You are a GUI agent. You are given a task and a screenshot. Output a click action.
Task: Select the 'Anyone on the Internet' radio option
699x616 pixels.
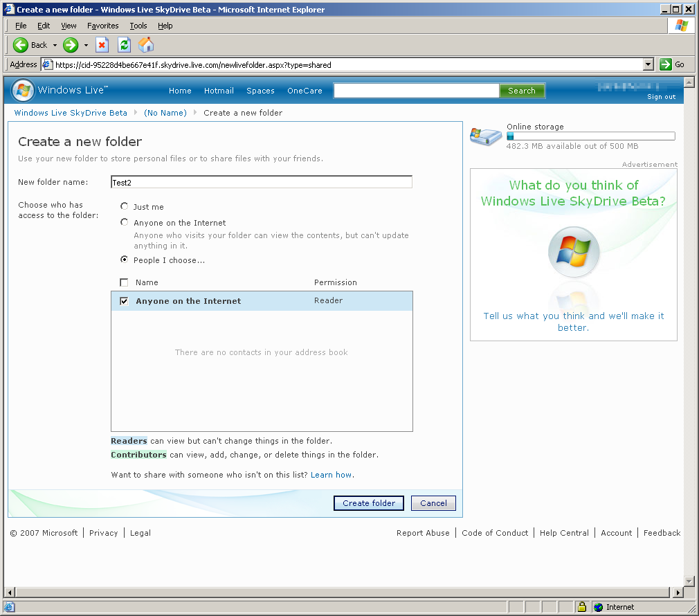point(125,222)
